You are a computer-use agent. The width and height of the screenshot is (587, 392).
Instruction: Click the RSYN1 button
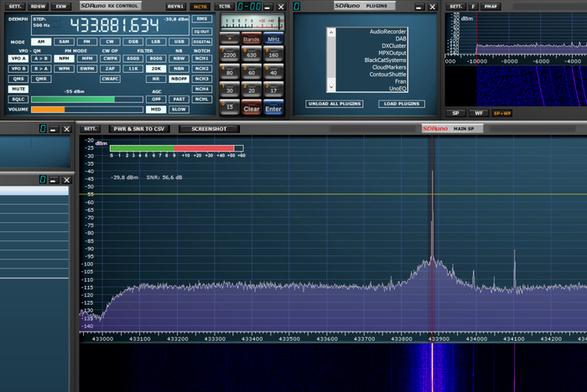coord(176,7)
